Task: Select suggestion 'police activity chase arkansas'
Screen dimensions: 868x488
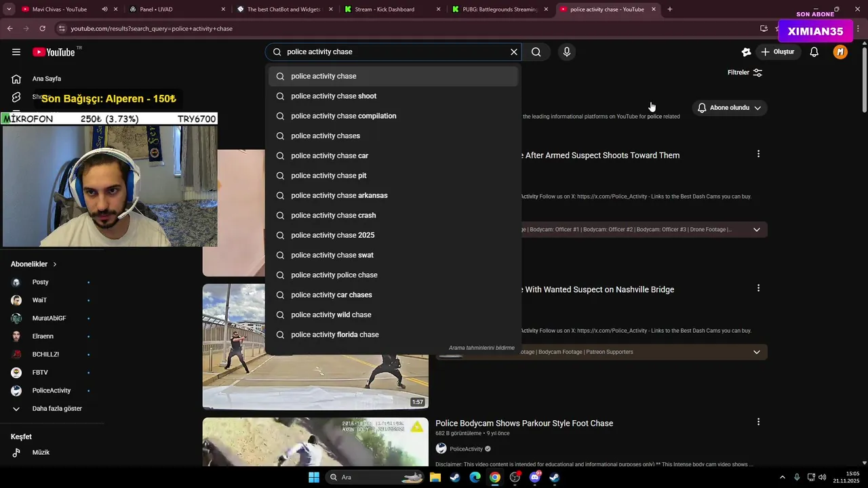Action: 393,195
